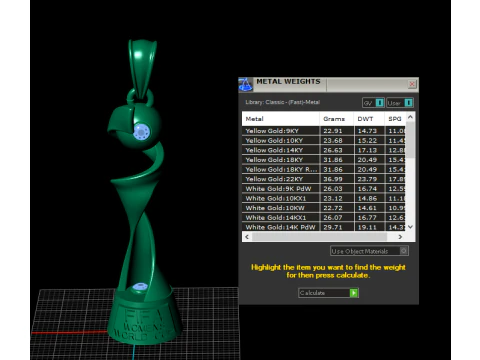Sort by the DWT column header
480x360 pixels.
click(369, 119)
